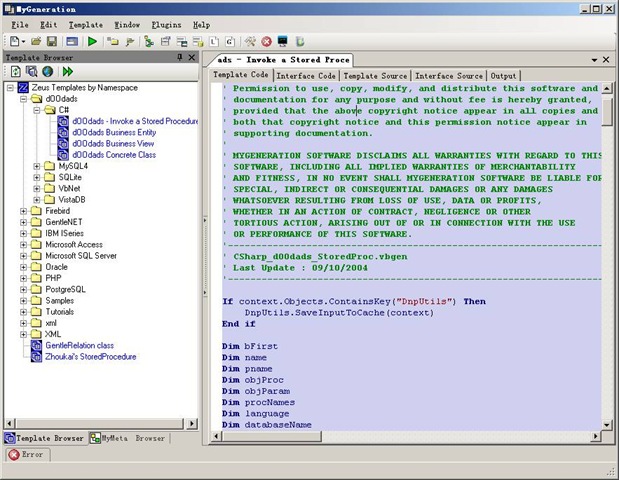Select the d00dads Business Entity template
The width and height of the screenshot is (619, 480).
114,132
